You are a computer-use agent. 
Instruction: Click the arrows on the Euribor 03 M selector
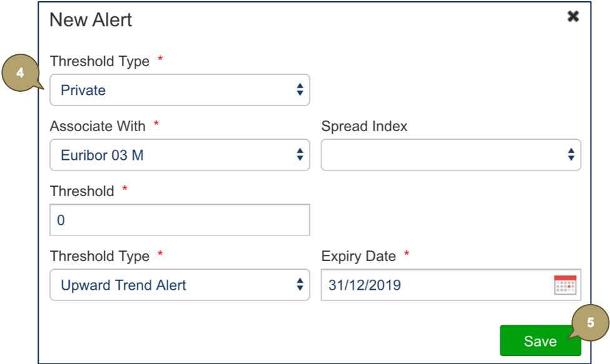[300, 155]
